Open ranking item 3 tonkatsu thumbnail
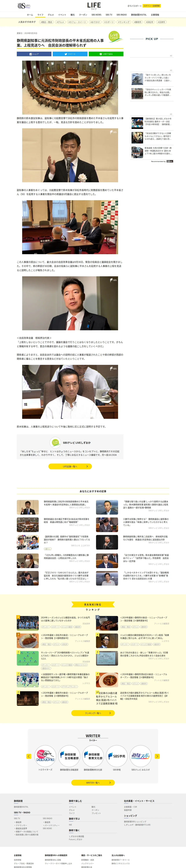186x868 pixels. coord(28,641)
